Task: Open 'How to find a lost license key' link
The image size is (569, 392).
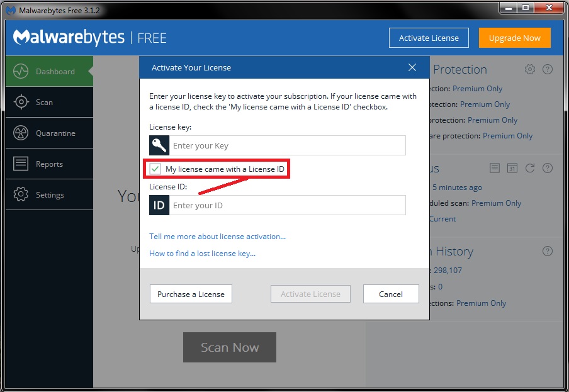Action: 203,254
